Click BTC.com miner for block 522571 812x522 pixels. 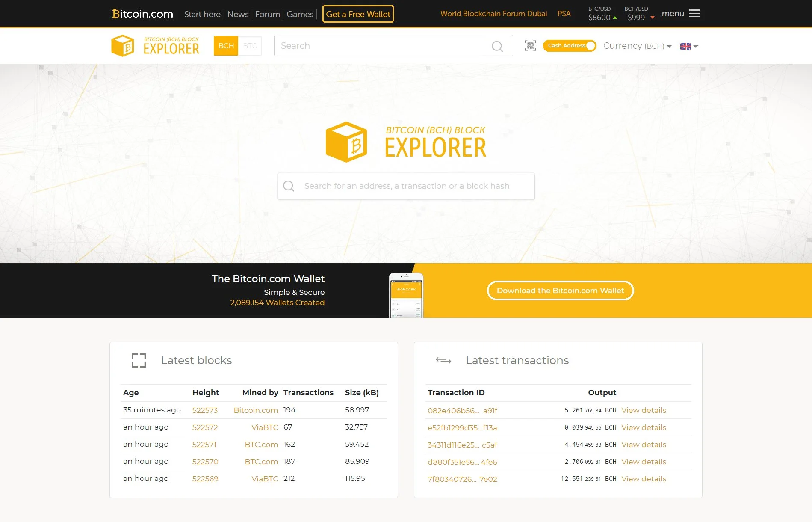click(x=261, y=445)
